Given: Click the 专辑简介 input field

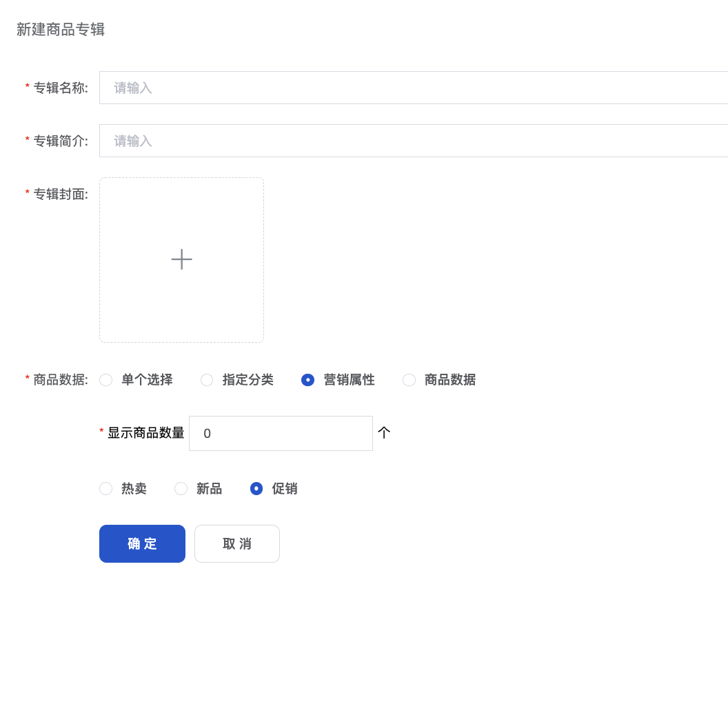Looking at the screenshot, I should click(x=414, y=141).
